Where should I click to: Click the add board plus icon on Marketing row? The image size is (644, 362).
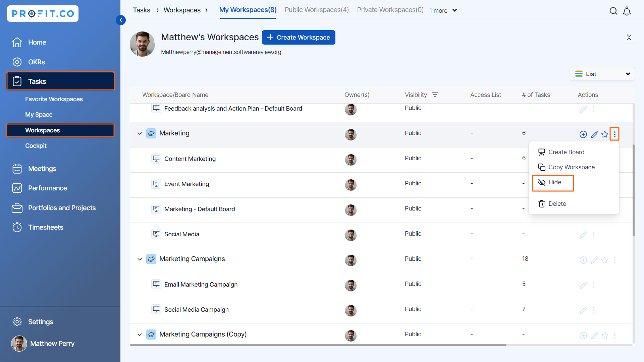[583, 134]
